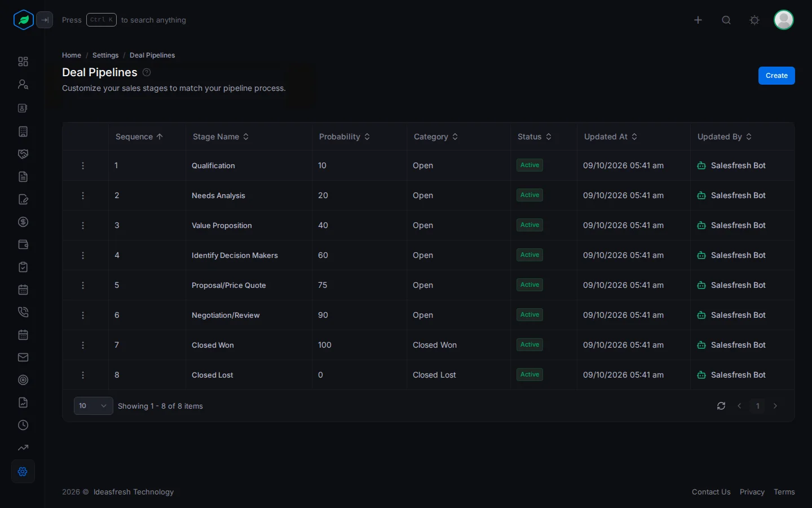Click the plus quick-add icon in header

[x=698, y=20]
